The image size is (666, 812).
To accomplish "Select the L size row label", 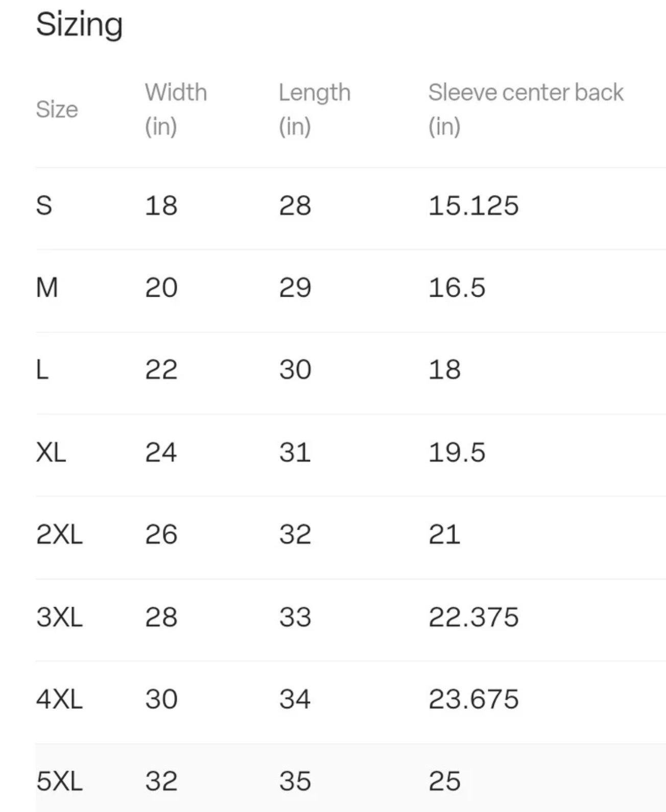I will (42, 369).
